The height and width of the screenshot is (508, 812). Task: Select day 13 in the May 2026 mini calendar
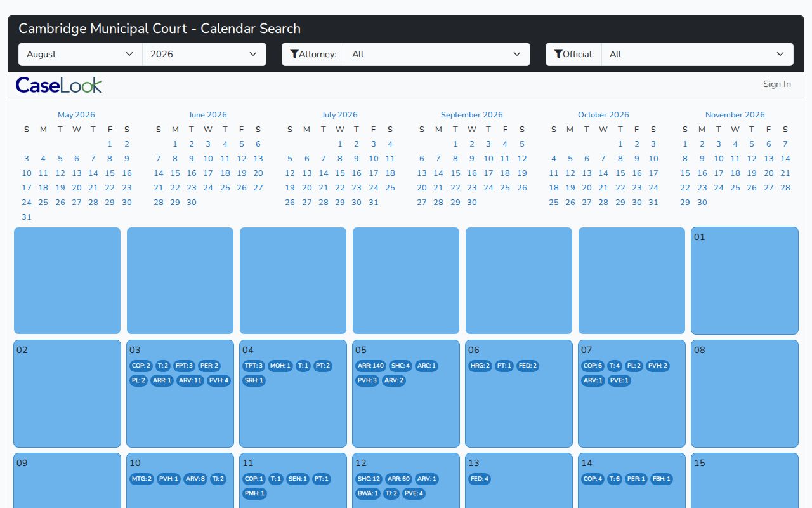(77, 173)
